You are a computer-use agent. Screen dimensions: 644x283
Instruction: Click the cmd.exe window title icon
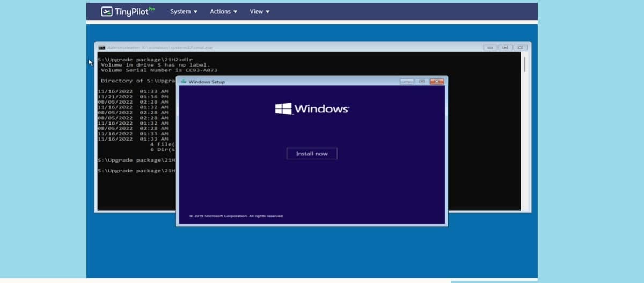[101, 48]
